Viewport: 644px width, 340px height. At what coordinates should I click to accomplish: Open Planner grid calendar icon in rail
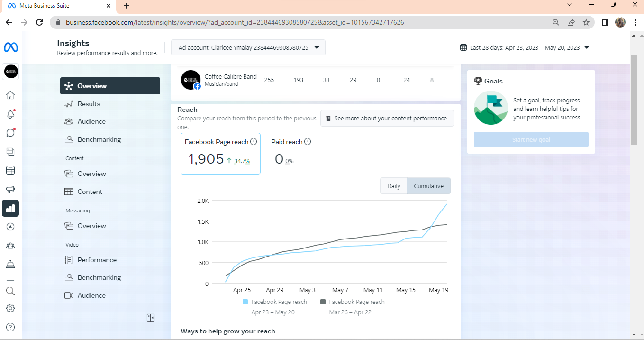click(x=10, y=170)
